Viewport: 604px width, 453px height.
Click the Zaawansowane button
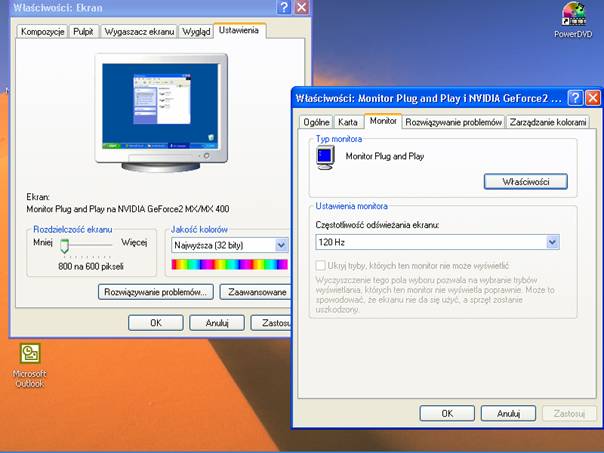pyautogui.click(x=255, y=292)
